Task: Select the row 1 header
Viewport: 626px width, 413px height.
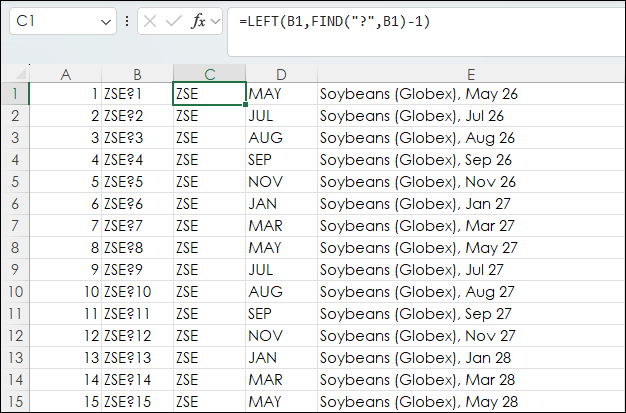Action: [x=15, y=94]
